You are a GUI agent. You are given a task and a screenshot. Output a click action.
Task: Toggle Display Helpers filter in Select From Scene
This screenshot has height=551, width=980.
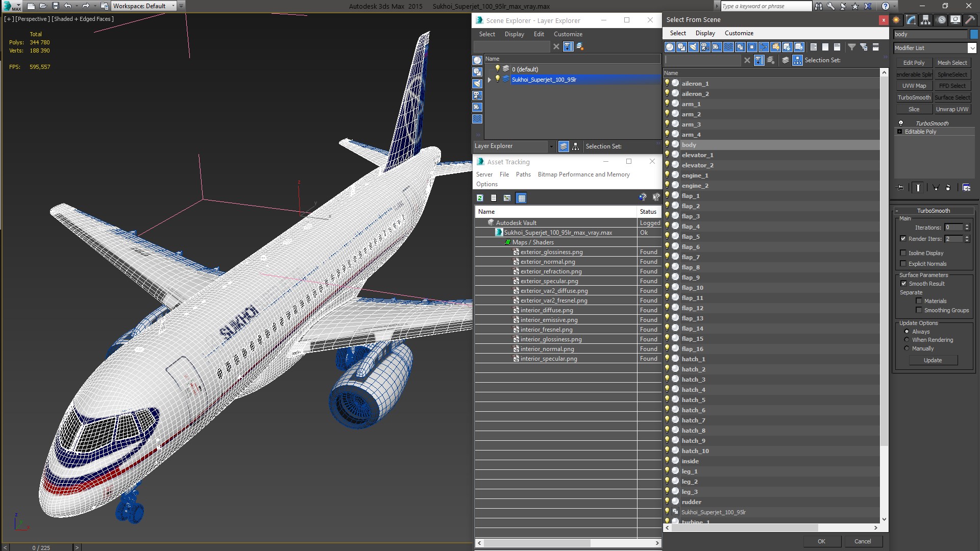tap(717, 47)
